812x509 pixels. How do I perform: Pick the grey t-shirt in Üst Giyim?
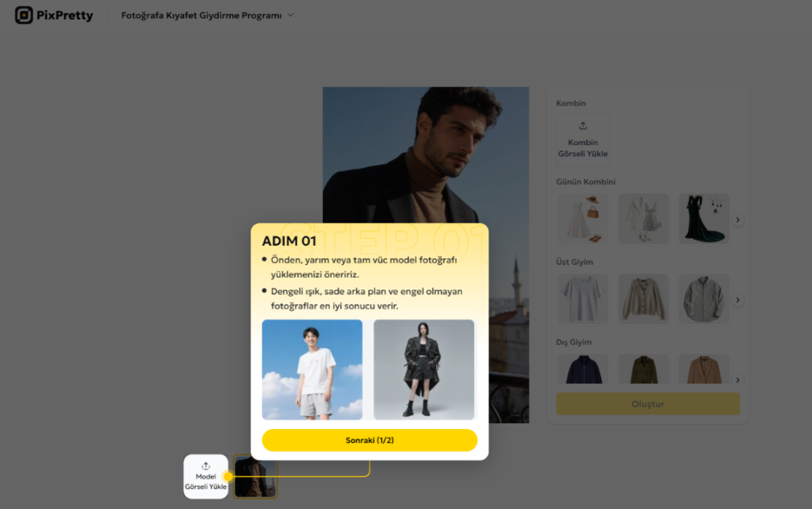(x=583, y=299)
